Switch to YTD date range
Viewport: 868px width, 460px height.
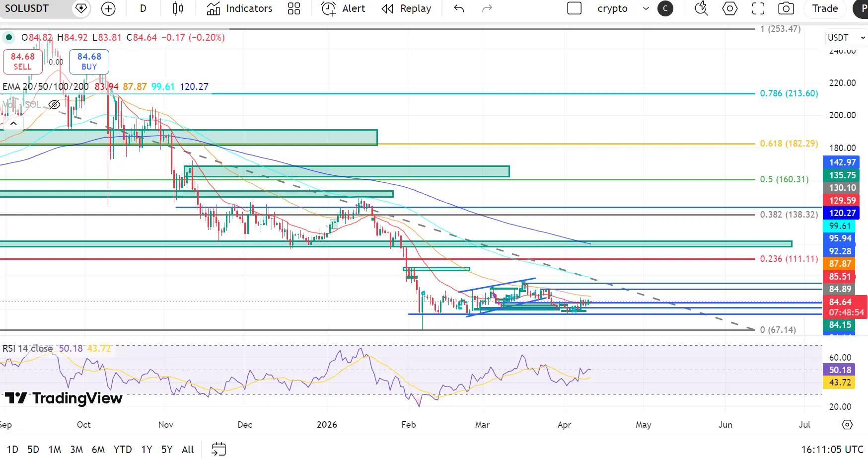[123, 450]
